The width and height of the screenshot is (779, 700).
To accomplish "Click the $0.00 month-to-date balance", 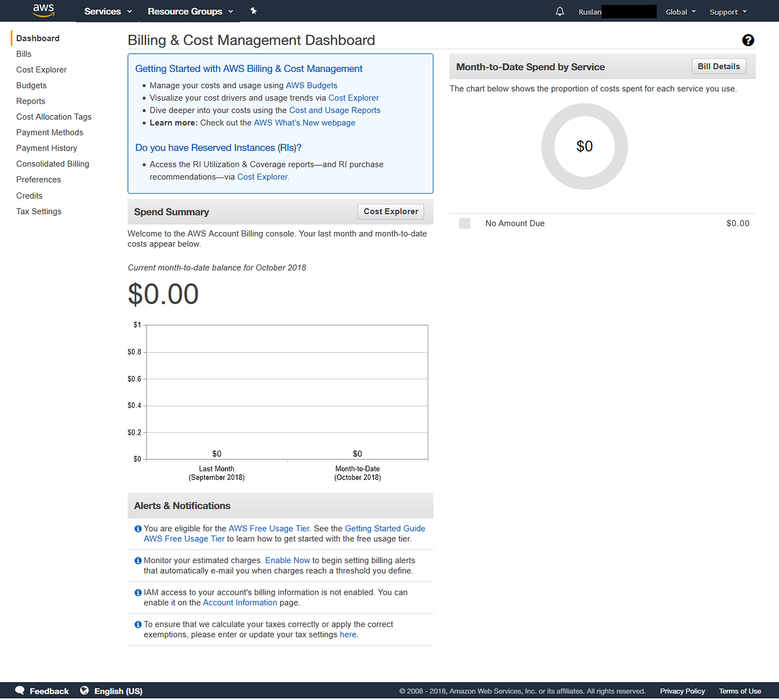I will (x=163, y=294).
